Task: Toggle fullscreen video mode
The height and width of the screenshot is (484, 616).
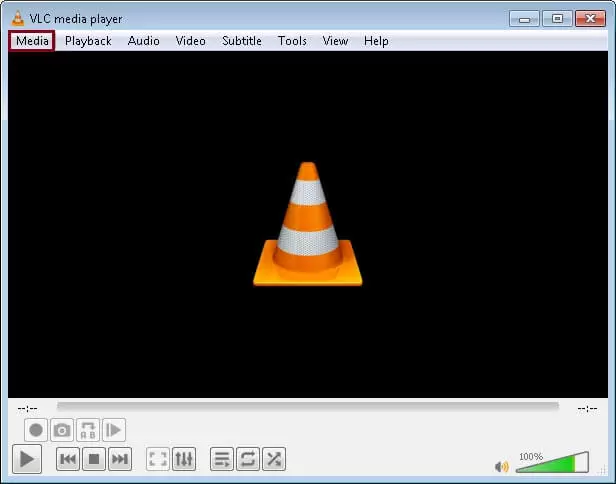Action: [x=158, y=459]
